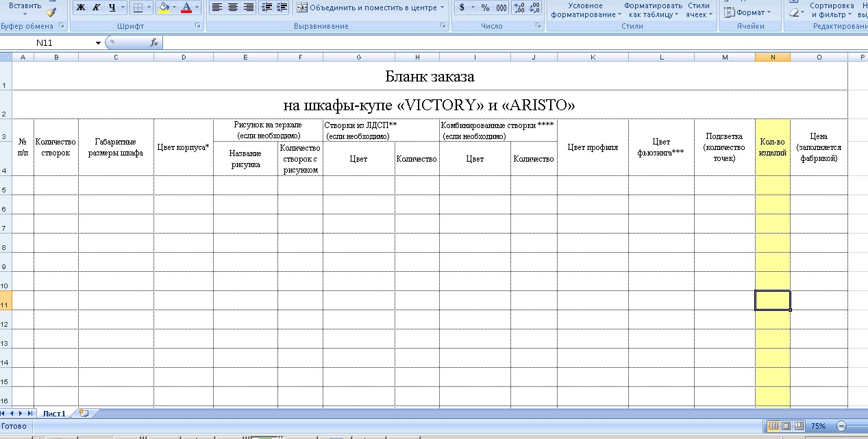Apply the yellow fill color bucket
Viewport: 868px width, 439px height.
point(164,8)
